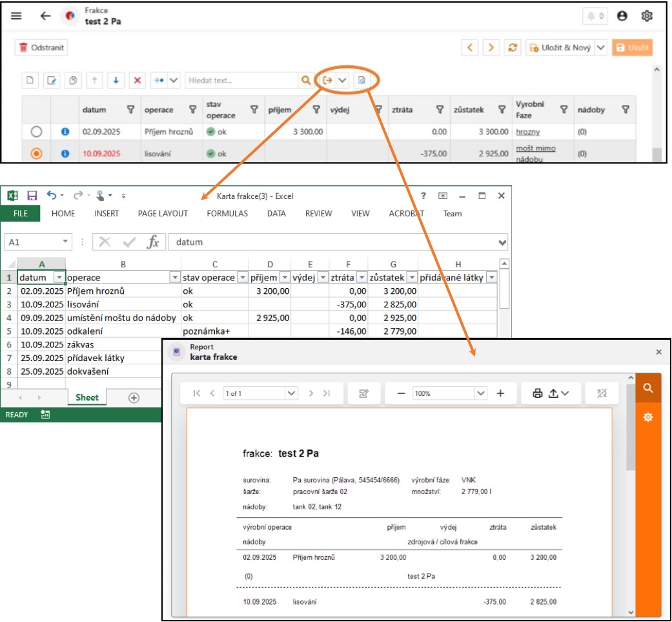Open the Excel stav operace filter dropdown
Viewport: 672px width, 622px height.
243,278
